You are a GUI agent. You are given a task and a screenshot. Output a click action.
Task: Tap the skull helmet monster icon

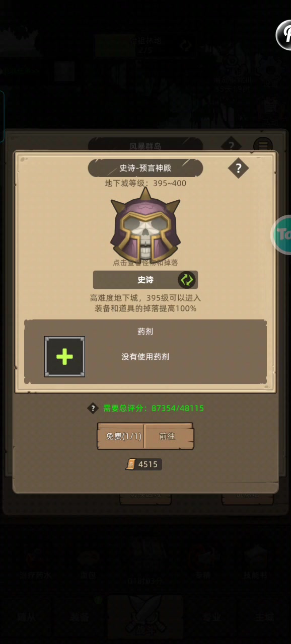(145, 225)
